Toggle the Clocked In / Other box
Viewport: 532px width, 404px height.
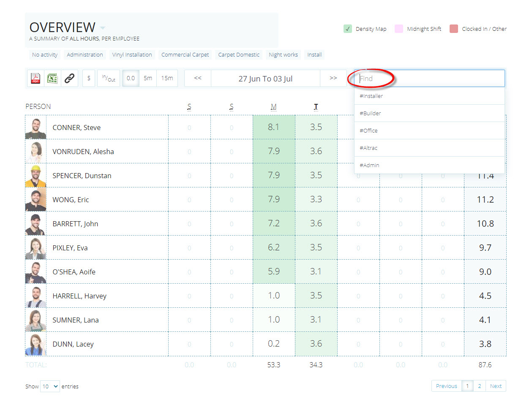(x=454, y=29)
